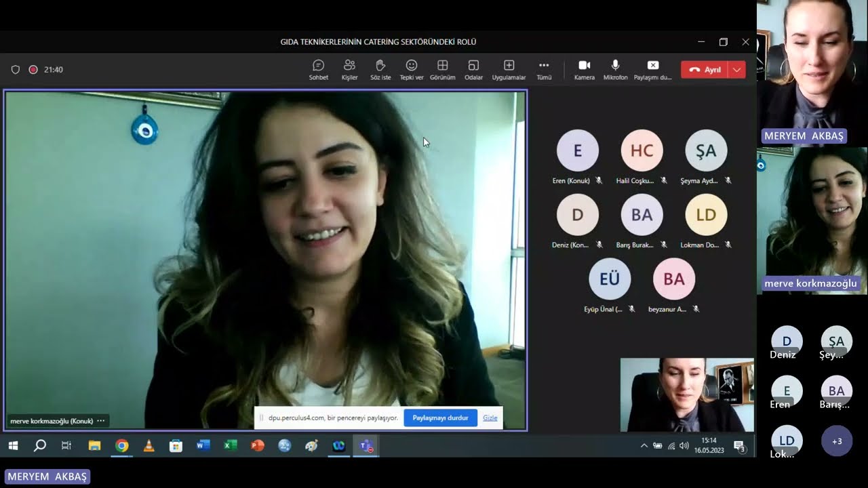Open the Kişiler people list

click(349, 70)
